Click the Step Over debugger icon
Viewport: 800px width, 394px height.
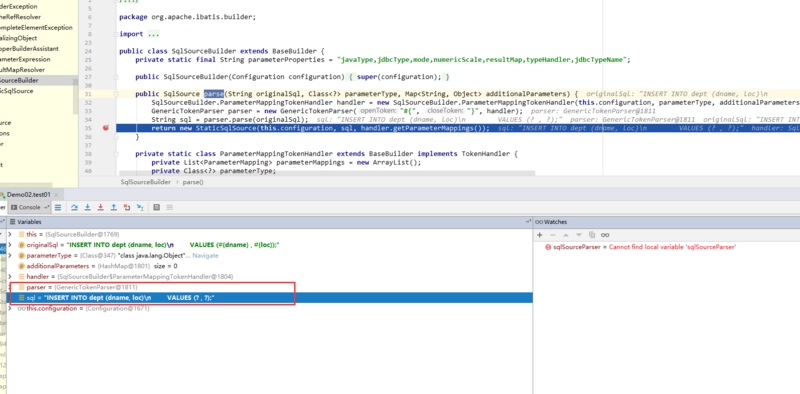click(74, 207)
